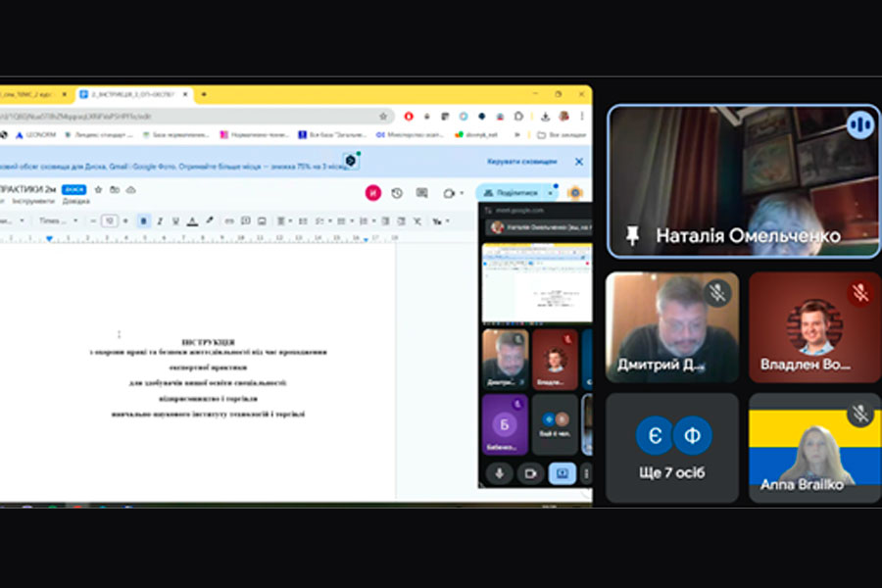Screen dimensions: 882x588
Task: Open the text color picker
Action: point(192,221)
